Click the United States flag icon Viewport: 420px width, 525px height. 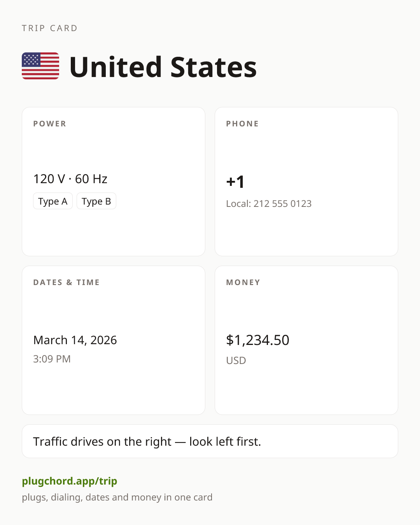coord(40,66)
